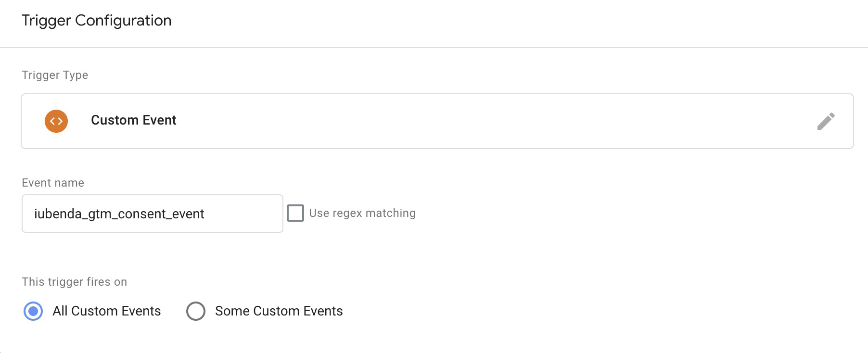Click blank space after event name text
Image resolution: width=868 pixels, height=353 pixels.
(245, 214)
